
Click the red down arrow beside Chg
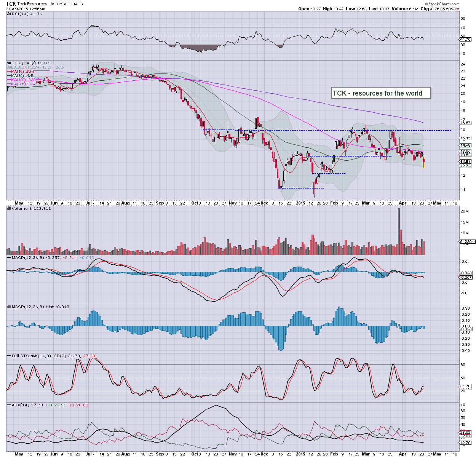(x=458, y=9)
